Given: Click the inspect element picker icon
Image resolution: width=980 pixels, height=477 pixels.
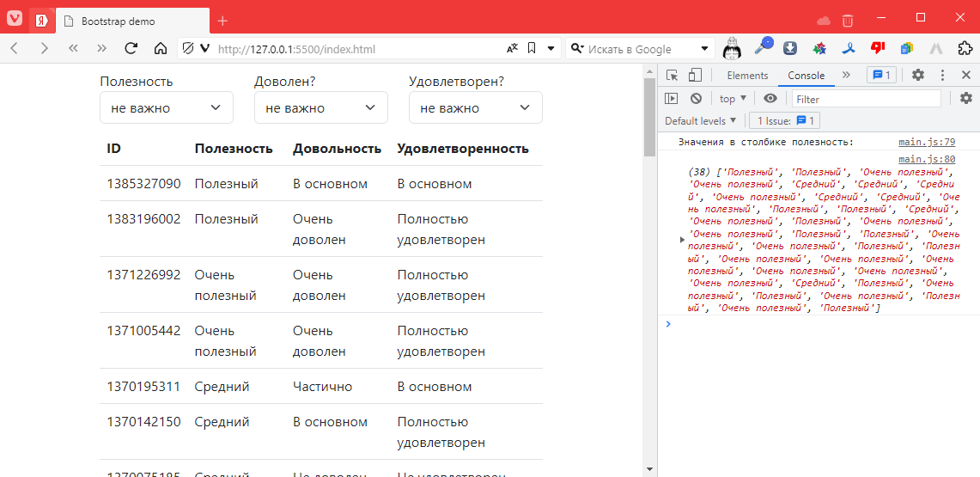Looking at the screenshot, I should click(672, 76).
